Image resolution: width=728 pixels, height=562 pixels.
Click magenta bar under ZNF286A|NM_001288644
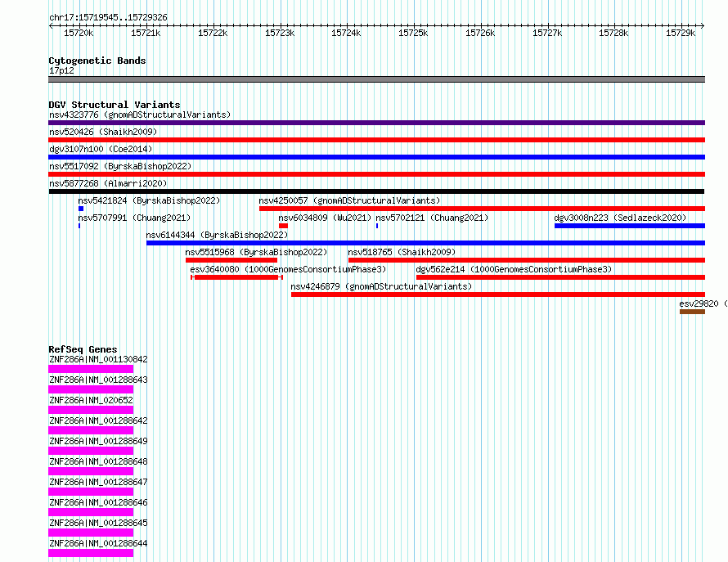pyautogui.click(x=91, y=553)
